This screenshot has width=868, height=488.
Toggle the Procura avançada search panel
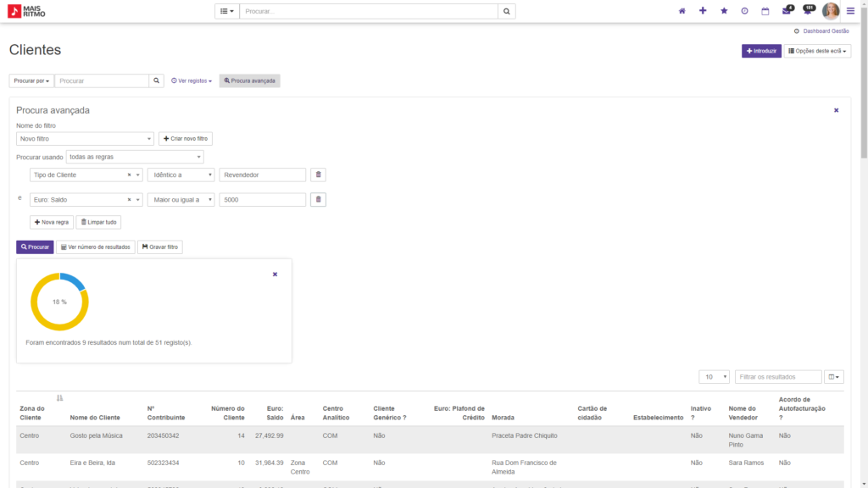(249, 80)
